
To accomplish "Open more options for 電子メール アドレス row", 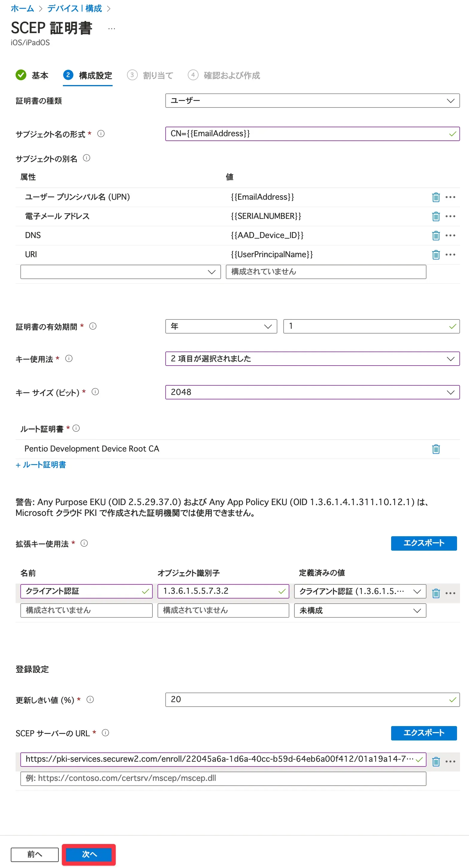I will tap(450, 216).
